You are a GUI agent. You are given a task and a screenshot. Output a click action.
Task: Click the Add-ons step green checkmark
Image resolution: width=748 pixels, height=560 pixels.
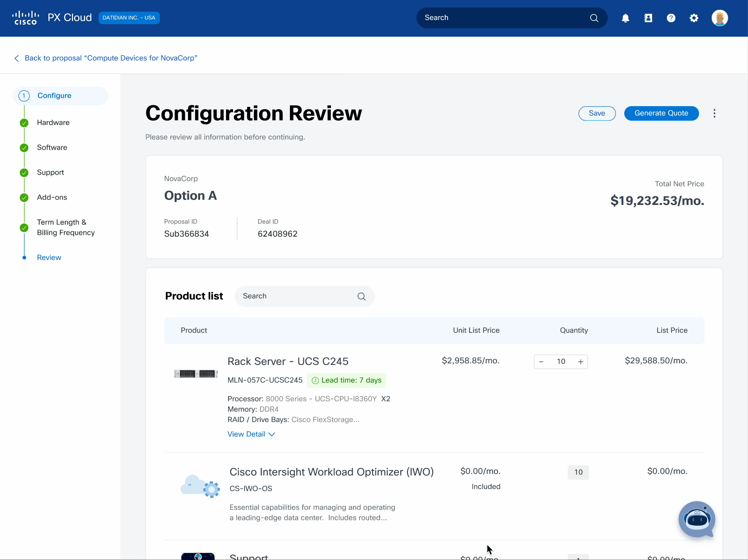[x=24, y=197]
